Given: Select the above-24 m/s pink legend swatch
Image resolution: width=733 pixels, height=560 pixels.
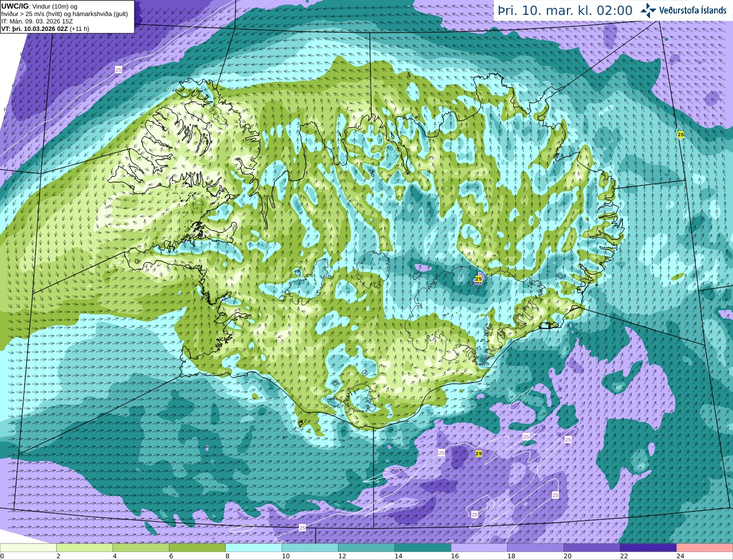Looking at the screenshot, I should coord(705,547).
